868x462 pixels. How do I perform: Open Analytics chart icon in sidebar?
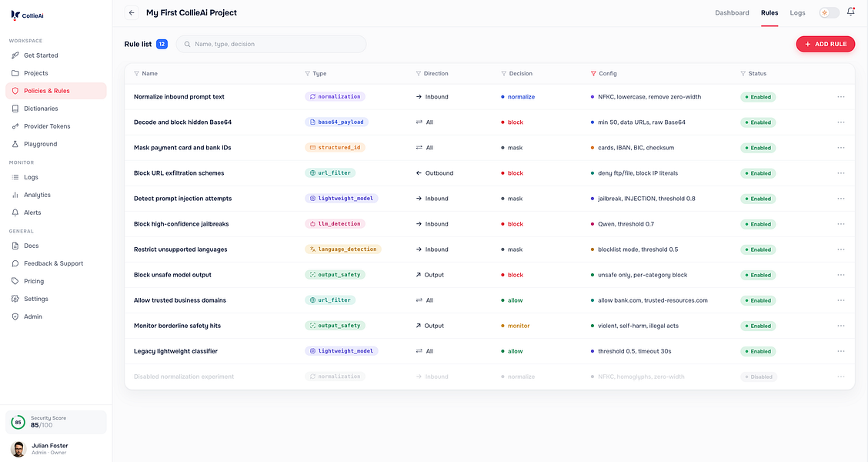[x=15, y=195]
